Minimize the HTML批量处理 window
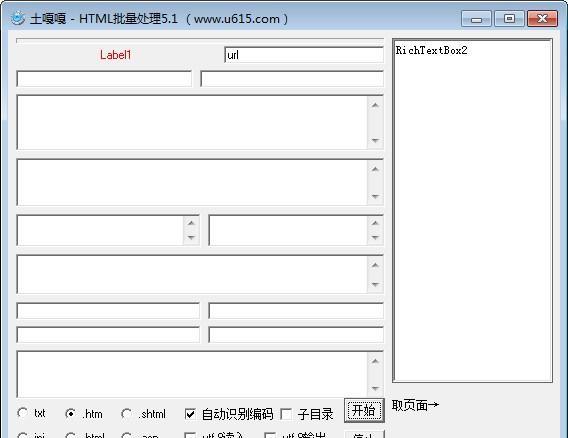This screenshot has width=568, height=438. (x=476, y=18)
